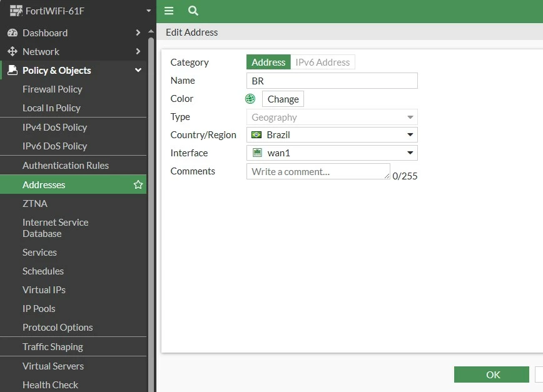Image resolution: width=543 pixels, height=392 pixels.
Task: Click the Name field containing BR
Action: [332, 81]
